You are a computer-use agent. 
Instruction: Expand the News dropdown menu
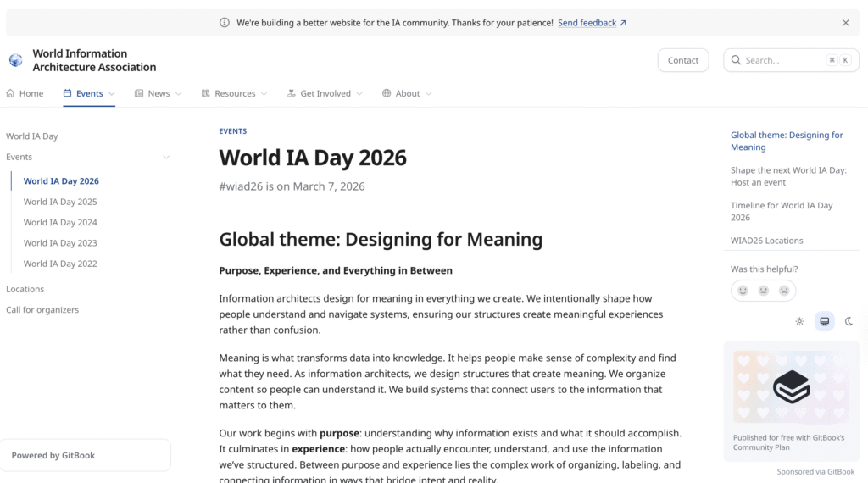tap(159, 93)
